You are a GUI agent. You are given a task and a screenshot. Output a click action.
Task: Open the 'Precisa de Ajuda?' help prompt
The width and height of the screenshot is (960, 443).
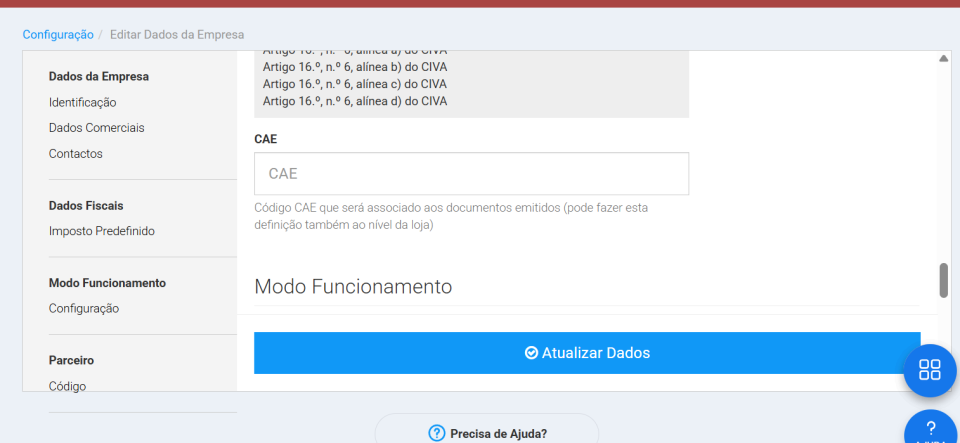(487, 433)
